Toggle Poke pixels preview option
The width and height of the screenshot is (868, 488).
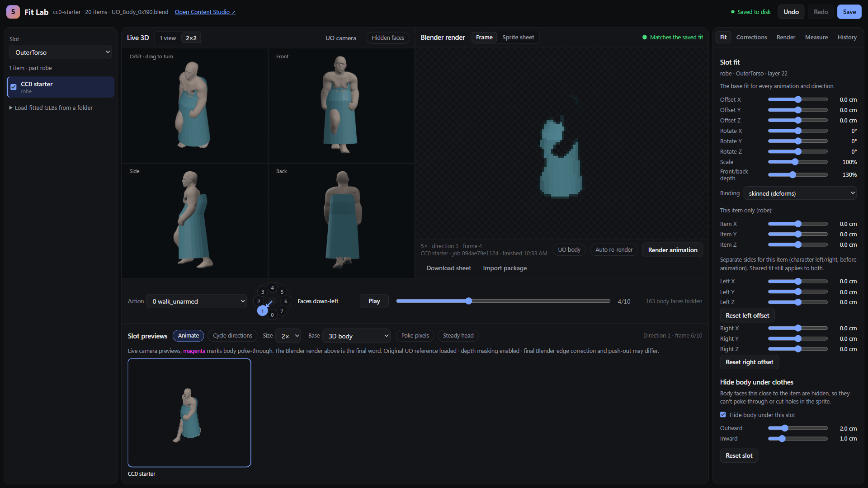pyautogui.click(x=415, y=336)
